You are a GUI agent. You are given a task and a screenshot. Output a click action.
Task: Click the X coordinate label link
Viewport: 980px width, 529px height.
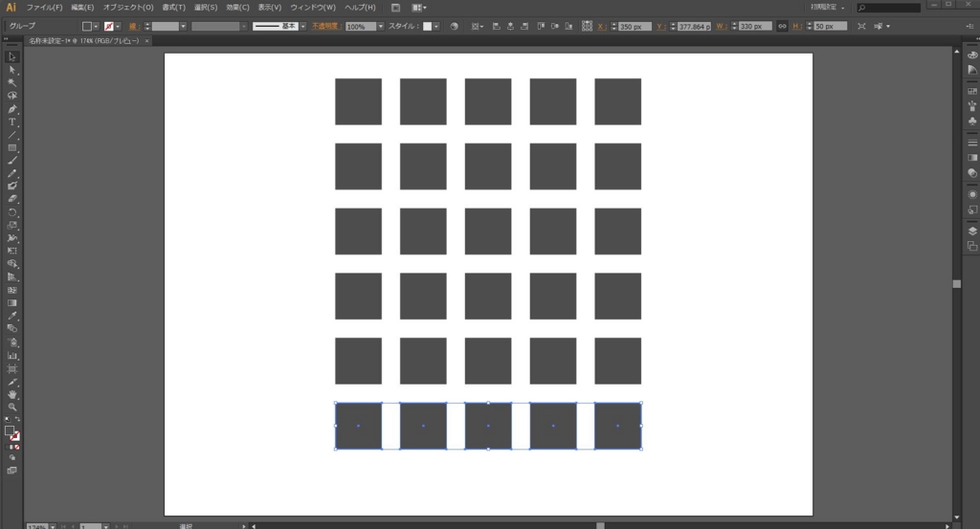click(x=601, y=26)
